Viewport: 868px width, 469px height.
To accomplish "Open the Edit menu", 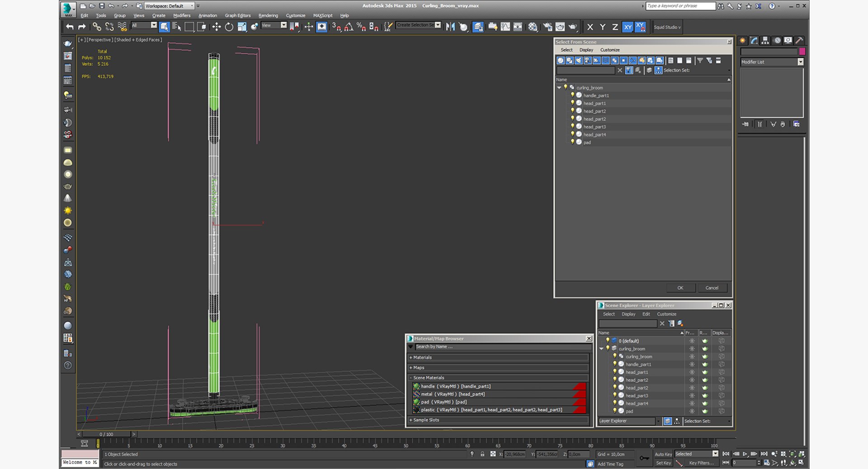I will pyautogui.click(x=85, y=15).
